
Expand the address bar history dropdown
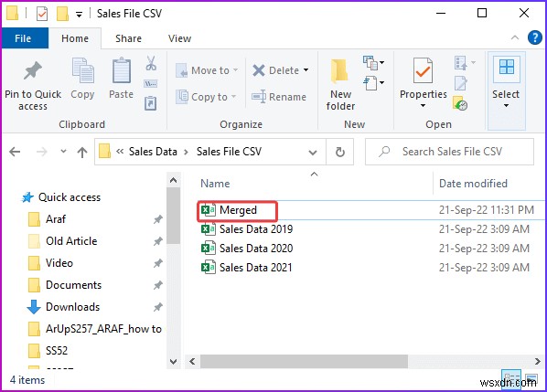pyautogui.click(x=313, y=153)
